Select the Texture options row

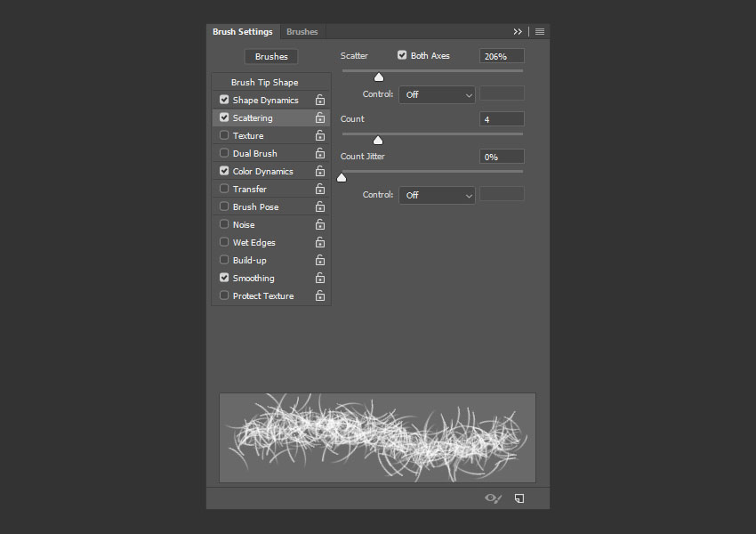coord(271,135)
